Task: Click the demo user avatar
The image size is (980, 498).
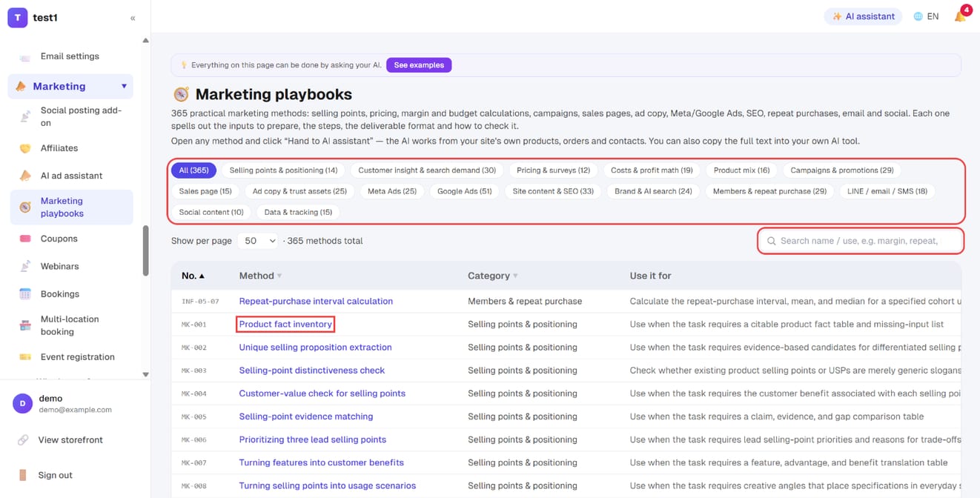Action: coord(22,403)
